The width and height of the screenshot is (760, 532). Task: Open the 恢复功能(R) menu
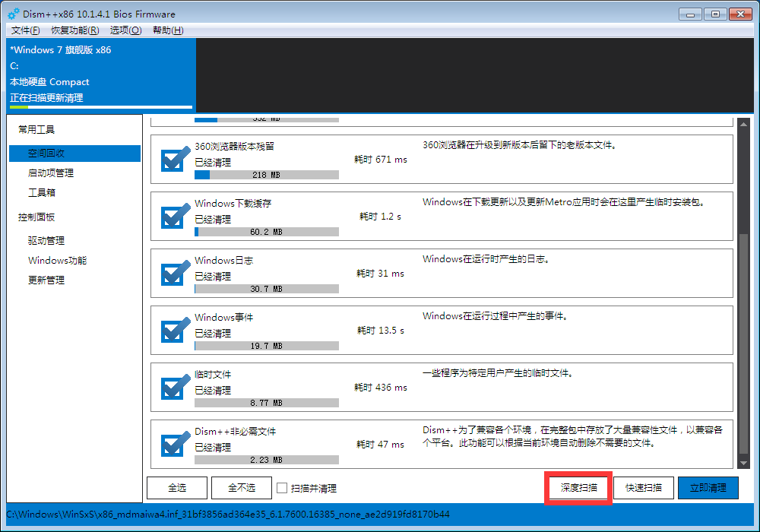[x=75, y=30]
